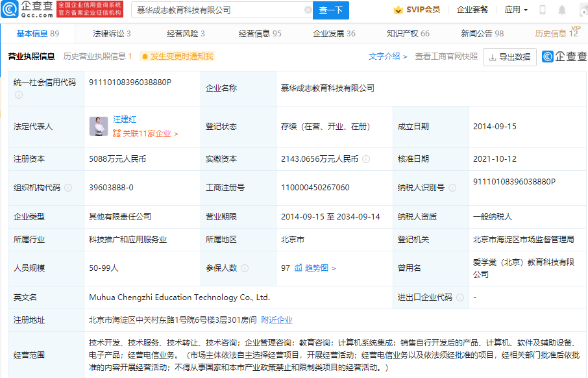Screen dimensions: 588x378
Task: Clear the search box with the X icon
Action: pyautogui.click(x=308, y=10)
